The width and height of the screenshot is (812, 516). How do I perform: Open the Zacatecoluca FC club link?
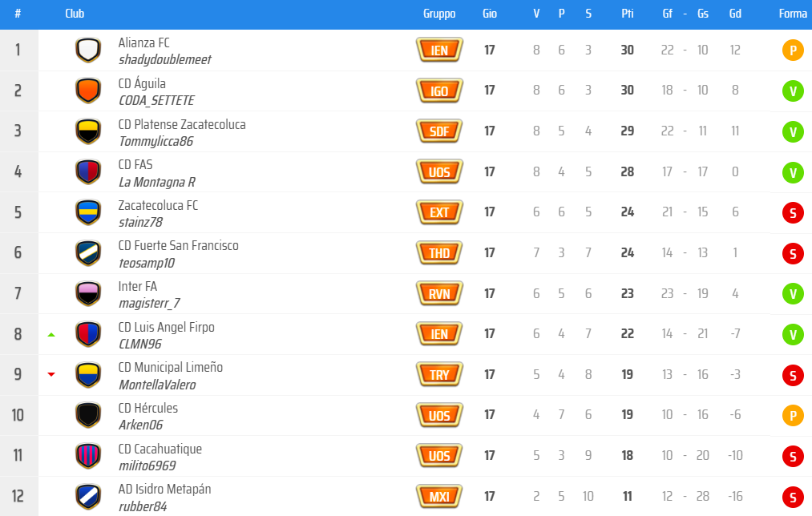158,205
